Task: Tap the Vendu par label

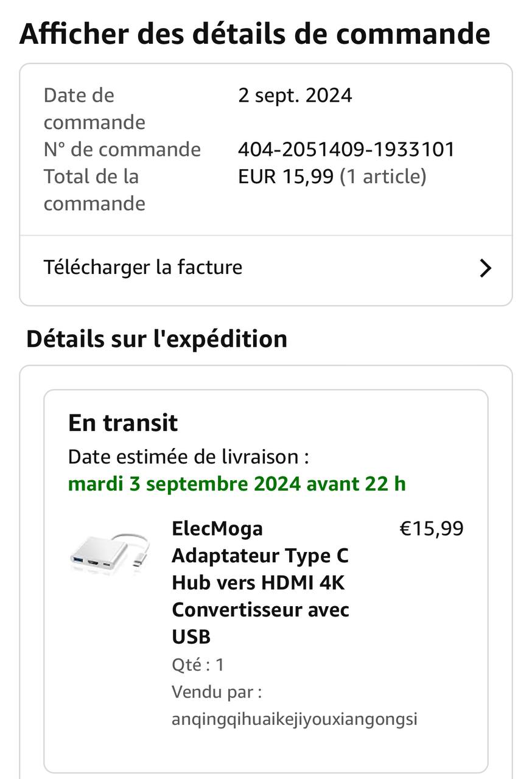Action: [217, 692]
